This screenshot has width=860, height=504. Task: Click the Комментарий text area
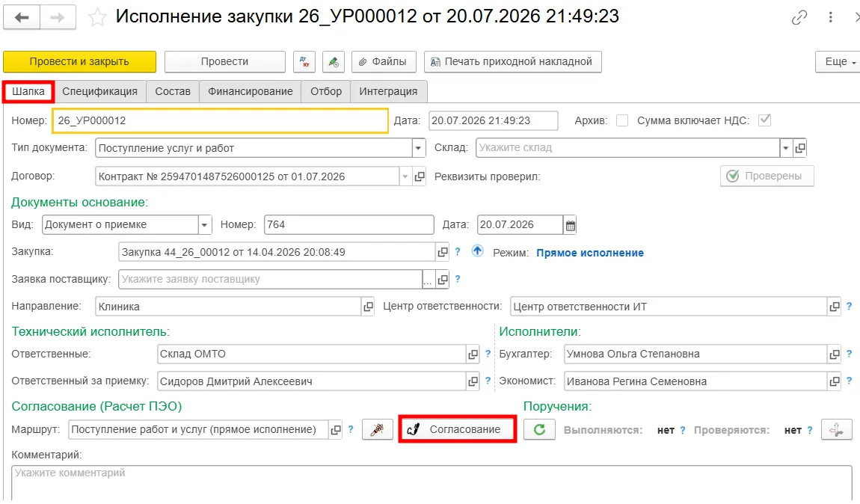tap(431, 483)
